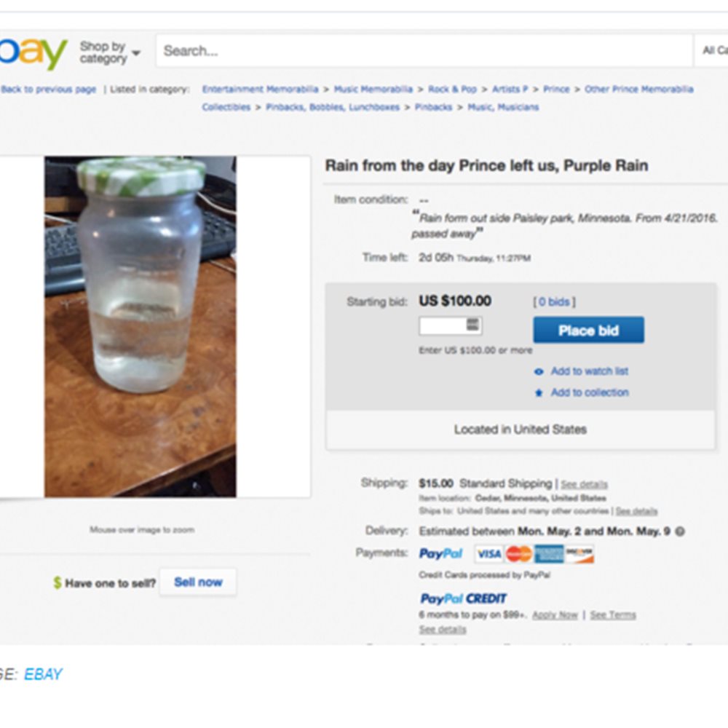Click the PayPal payment logo

[440, 553]
